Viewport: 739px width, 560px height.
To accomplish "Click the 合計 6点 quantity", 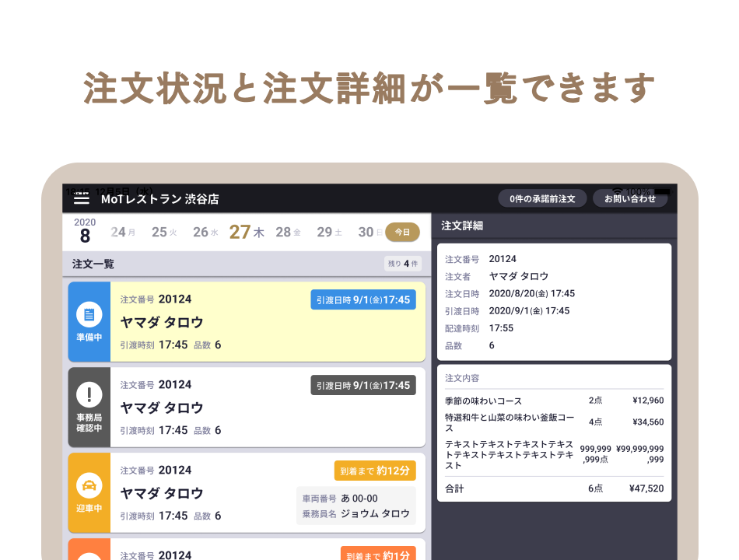I will click(x=595, y=488).
